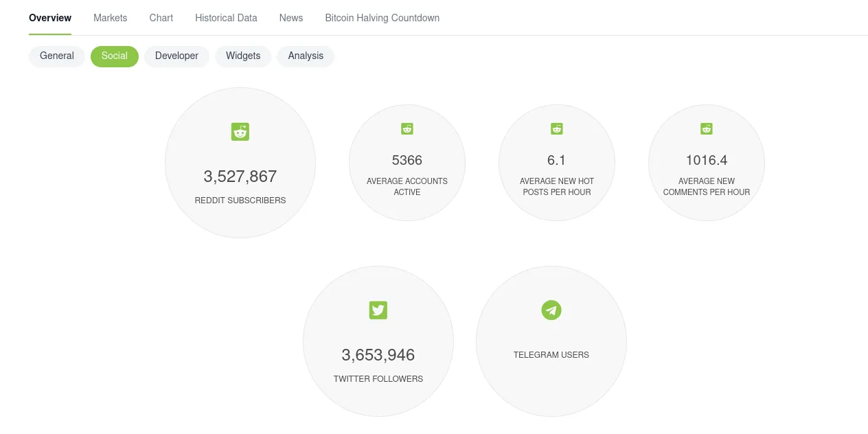868x434 pixels.
Task: Click the Twitter bird icon
Action: point(378,310)
